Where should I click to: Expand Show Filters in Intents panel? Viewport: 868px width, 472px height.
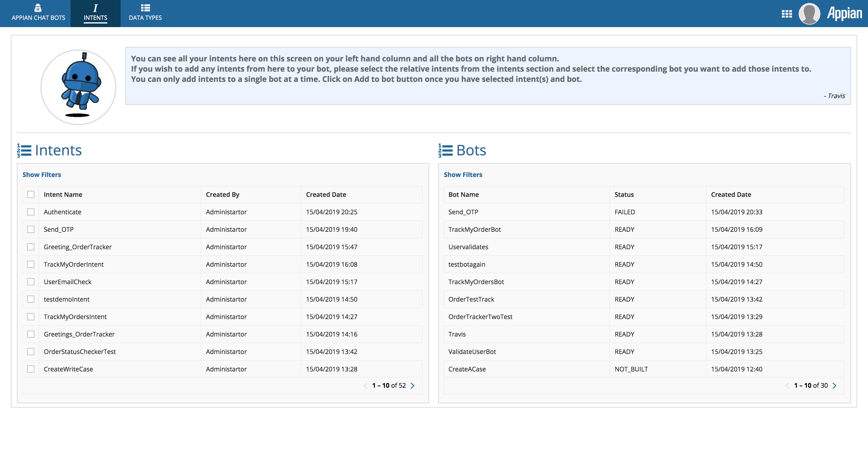pos(42,175)
